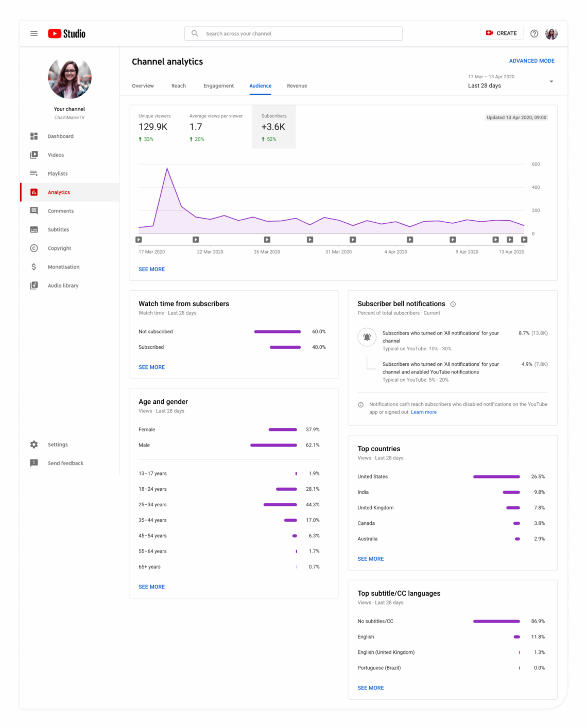
Task: Click the channel profile avatar
Action: click(x=551, y=33)
